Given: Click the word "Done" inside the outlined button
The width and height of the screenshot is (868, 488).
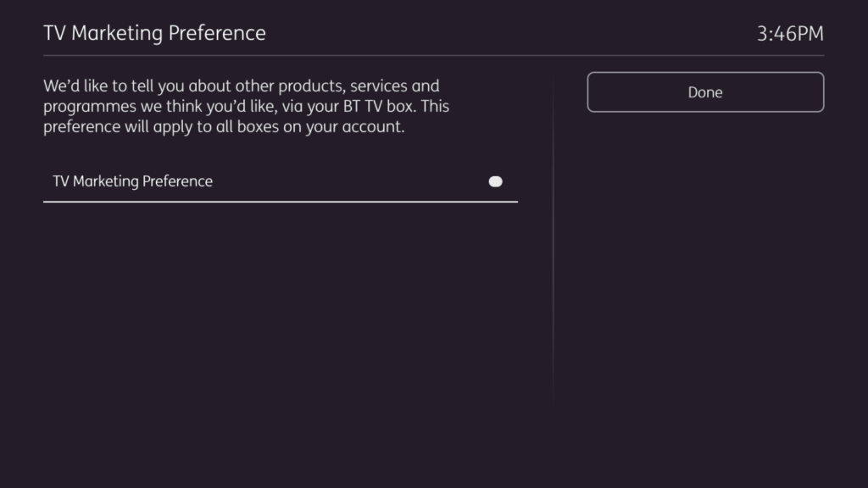Looking at the screenshot, I should 704,92.
